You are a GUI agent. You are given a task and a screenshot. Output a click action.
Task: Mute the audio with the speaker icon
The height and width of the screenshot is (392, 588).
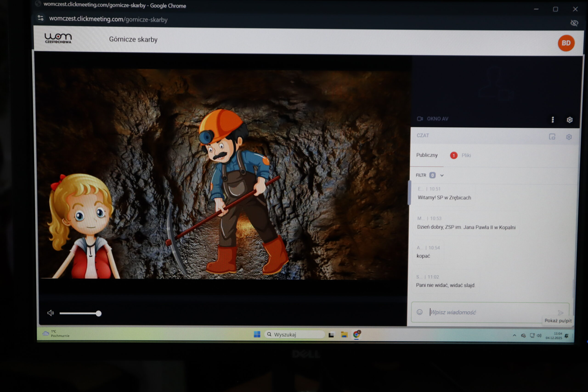point(50,313)
